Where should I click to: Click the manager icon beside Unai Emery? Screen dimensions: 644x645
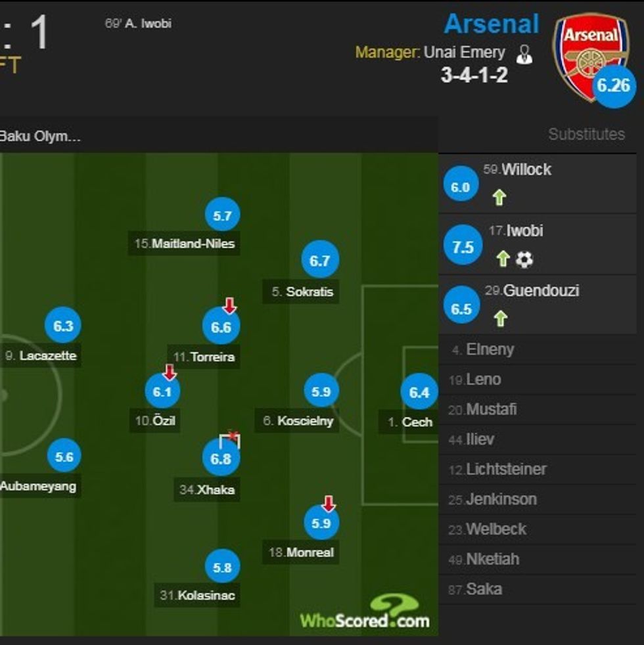pos(524,54)
